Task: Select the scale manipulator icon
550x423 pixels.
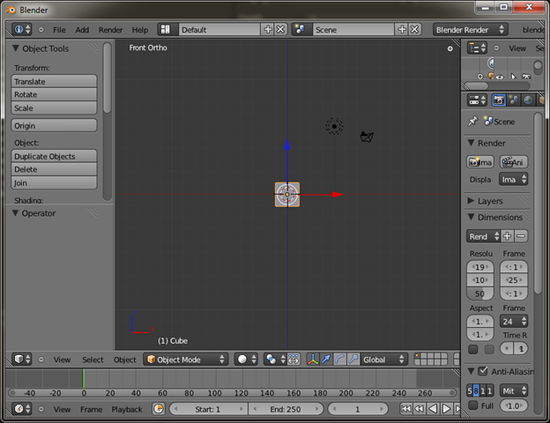Action: (353, 360)
